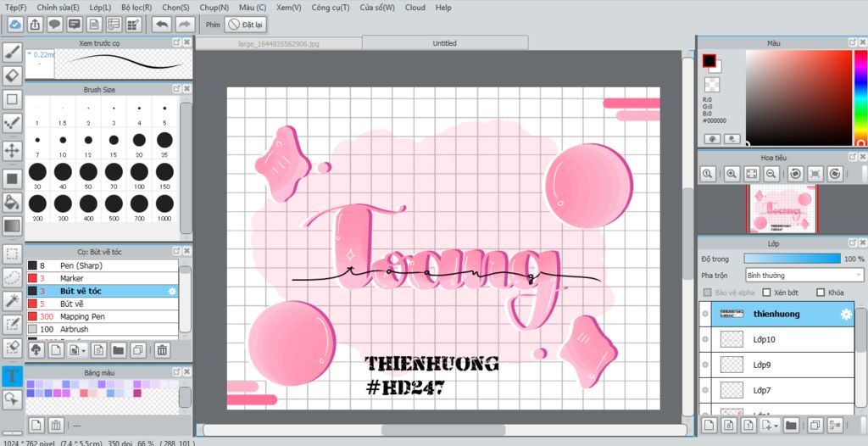
Task: Select the Marker brush
Action: [103, 278]
